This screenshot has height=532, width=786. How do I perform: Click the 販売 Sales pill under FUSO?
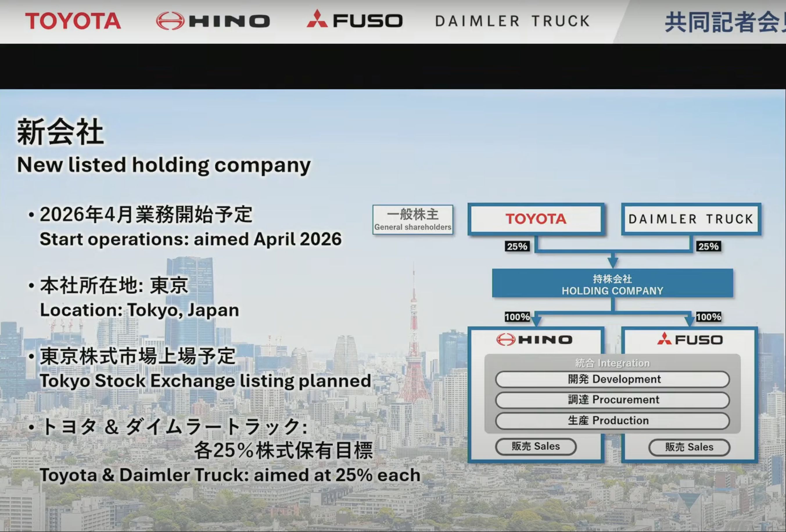[x=689, y=447]
